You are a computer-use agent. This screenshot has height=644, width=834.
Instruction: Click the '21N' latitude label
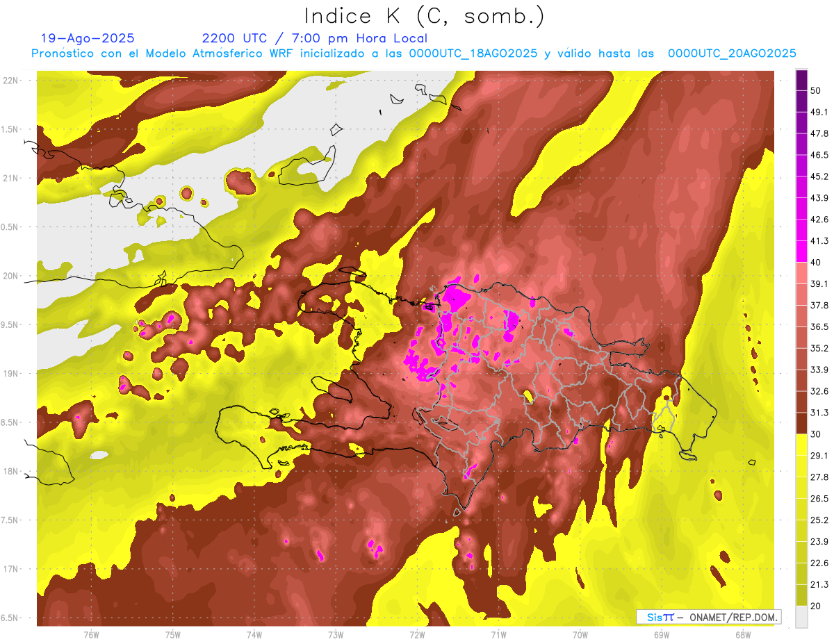click(11, 178)
